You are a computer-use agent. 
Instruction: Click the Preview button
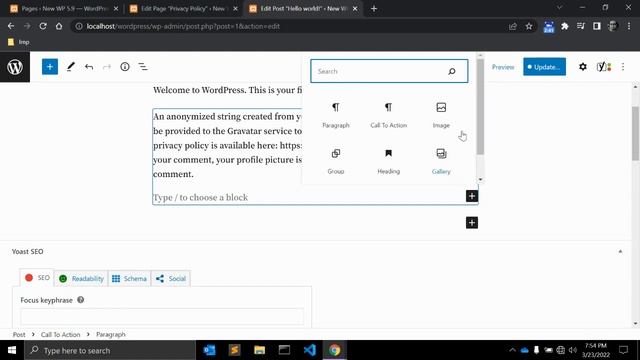coord(503,67)
